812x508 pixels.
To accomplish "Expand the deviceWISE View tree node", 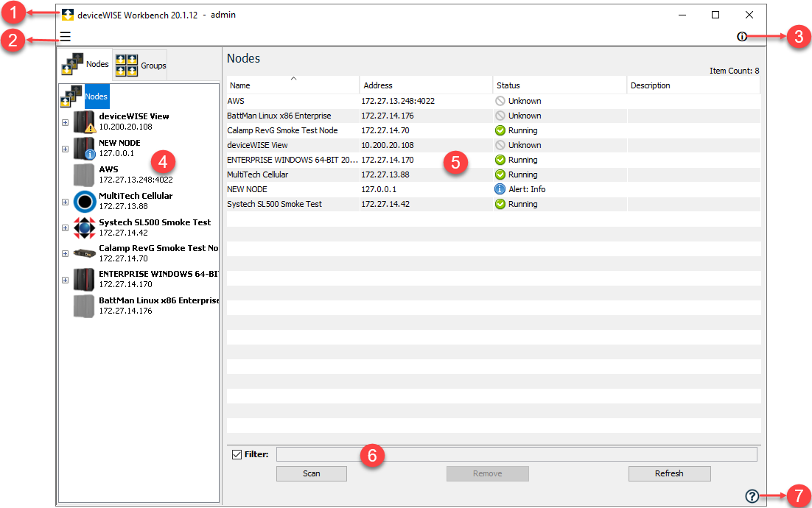I will pyautogui.click(x=66, y=123).
